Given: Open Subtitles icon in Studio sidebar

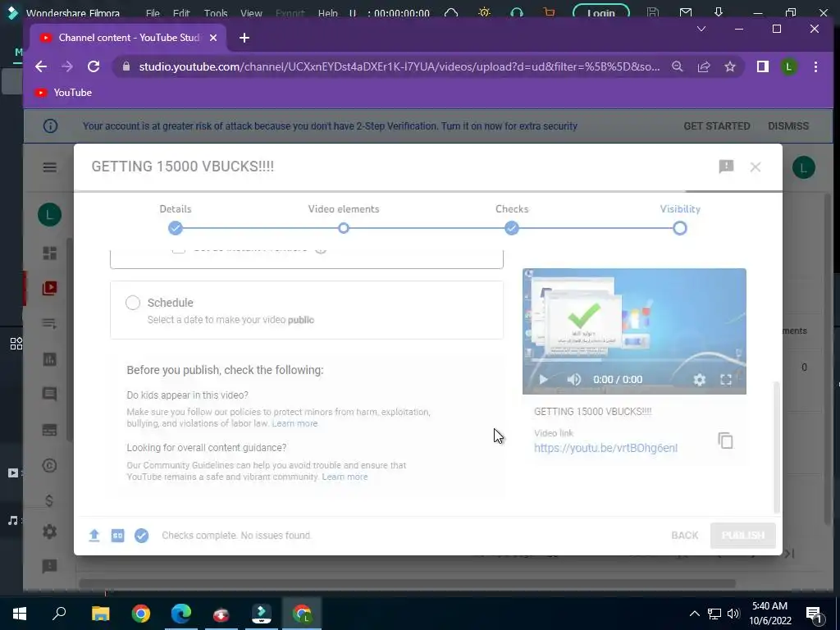Looking at the screenshot, I should tap(50, 430).
